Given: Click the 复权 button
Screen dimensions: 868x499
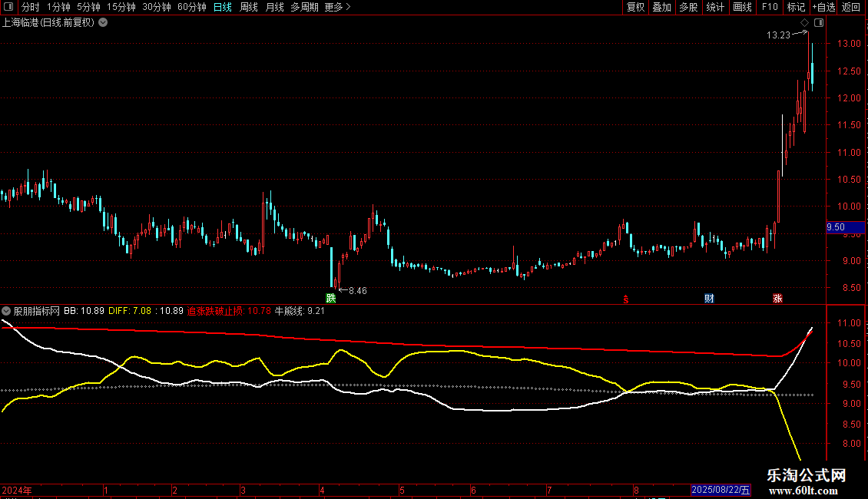Looking at the screenshot, I should click(x=635, y=7).
